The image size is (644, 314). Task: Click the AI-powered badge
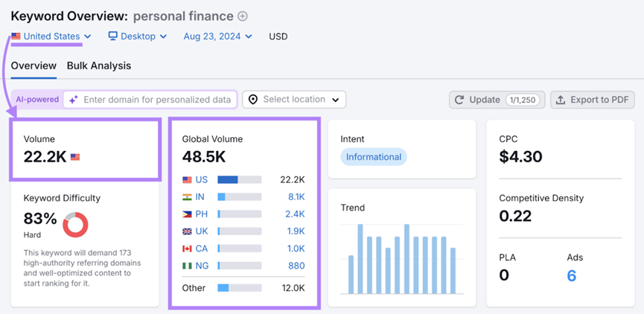pos(37,100)
